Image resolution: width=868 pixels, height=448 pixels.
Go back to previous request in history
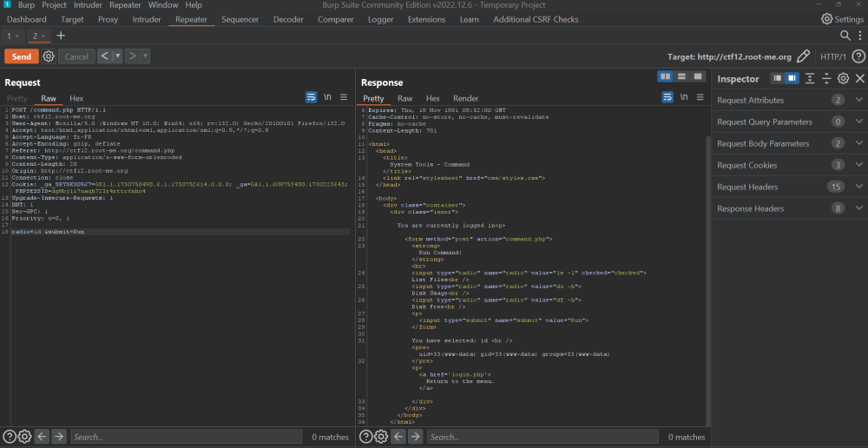(105, 56)
